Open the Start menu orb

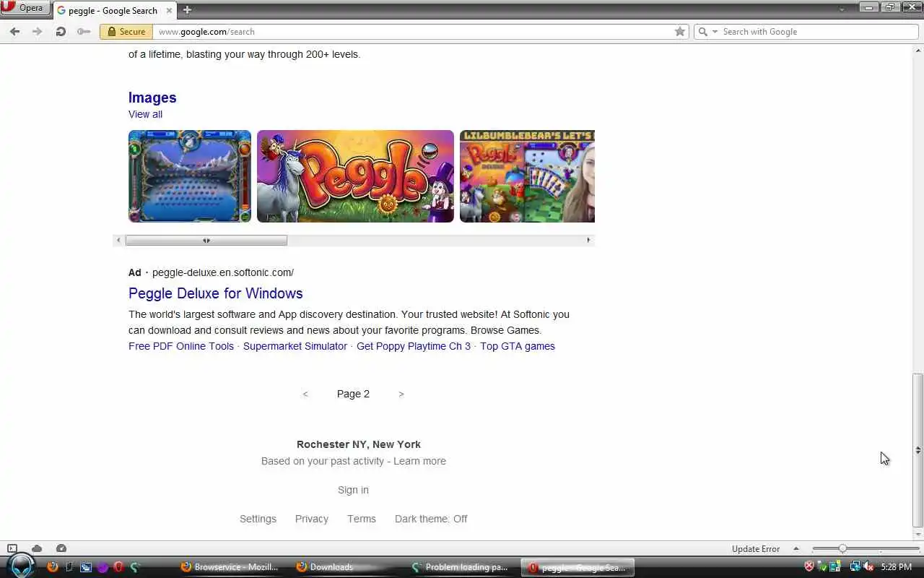click(x=22, y=566)
